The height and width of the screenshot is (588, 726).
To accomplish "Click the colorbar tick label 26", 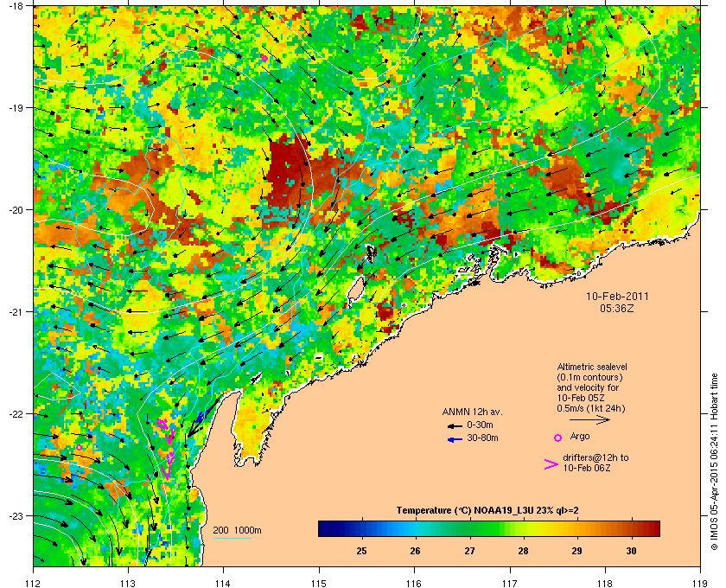I will point(416,551).
